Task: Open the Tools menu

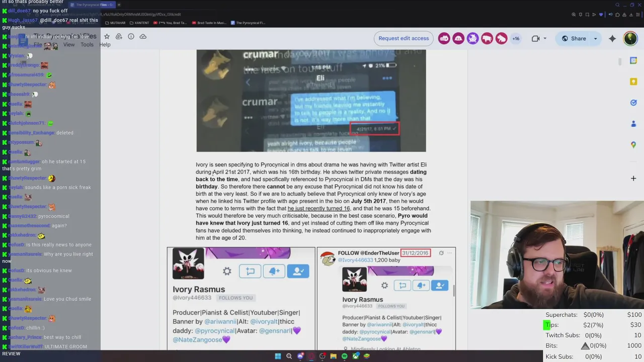Action: coord(87,45)
